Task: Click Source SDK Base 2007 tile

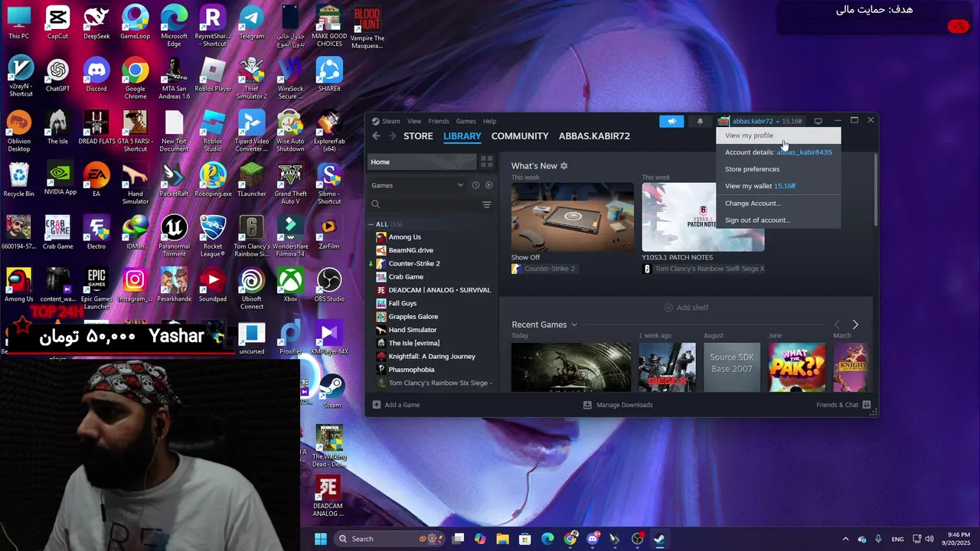Action: click(731, 367)
